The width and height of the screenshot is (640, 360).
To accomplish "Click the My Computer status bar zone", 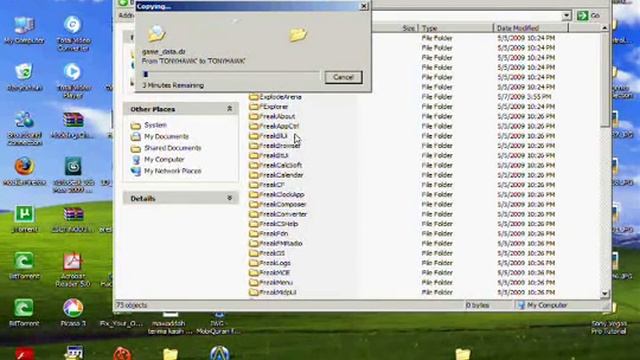I will coord(542,305).
